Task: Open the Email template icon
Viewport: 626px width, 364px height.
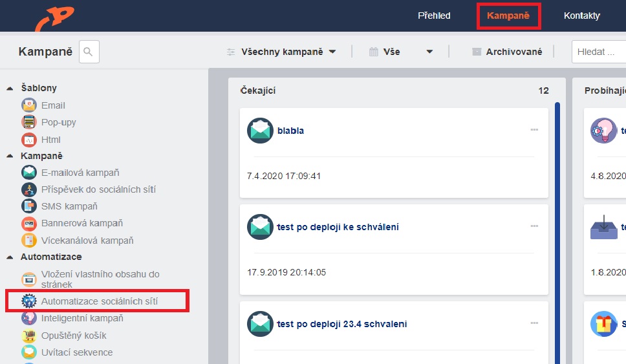Action: pos(28,105)
